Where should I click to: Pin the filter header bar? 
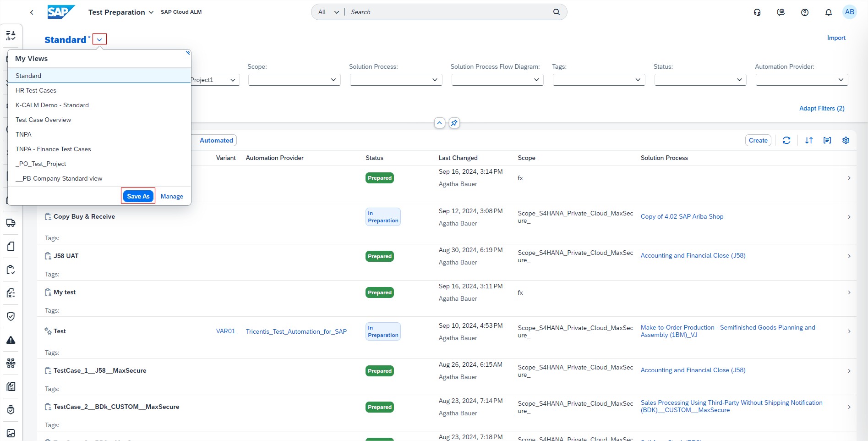(454, 123)
